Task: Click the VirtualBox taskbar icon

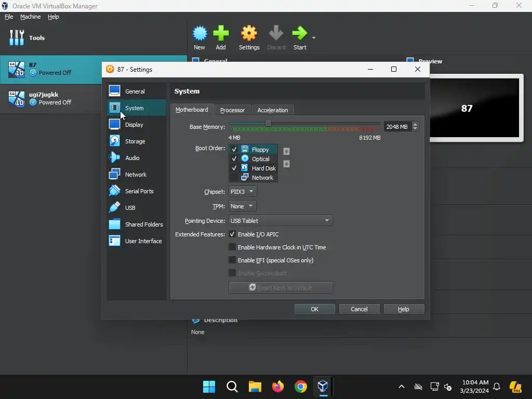Action: click(x=323, y=387)
